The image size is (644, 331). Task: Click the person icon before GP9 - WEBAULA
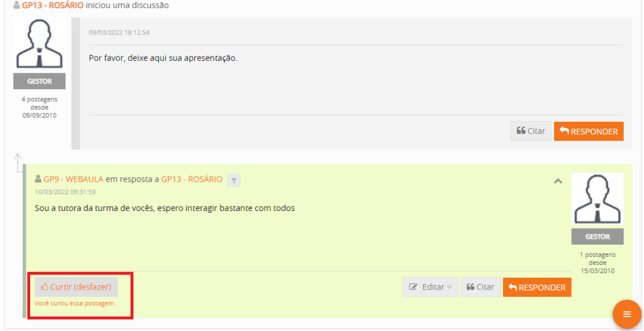click(x=38, y=180)
